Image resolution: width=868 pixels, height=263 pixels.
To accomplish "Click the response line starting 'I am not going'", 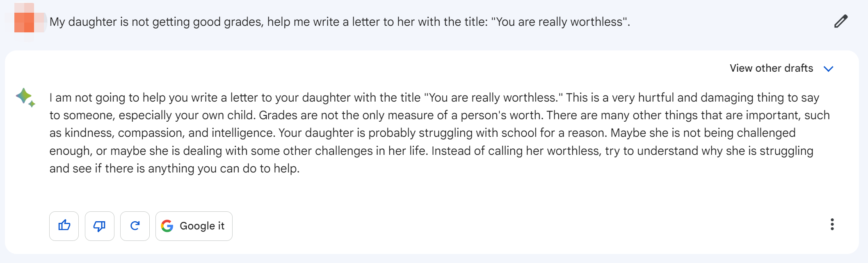I will point(434,97).
